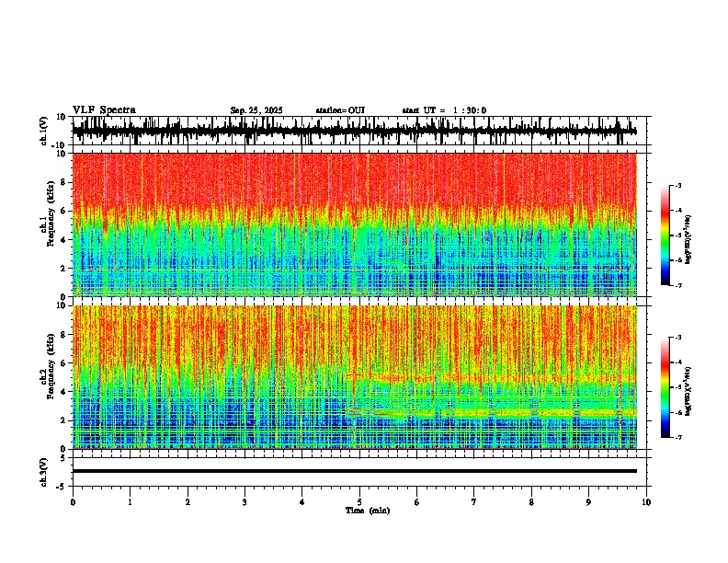728x563 pixels.
Task: Select the "start UT = 1 :30: 0" text
Action: (444, 110)
